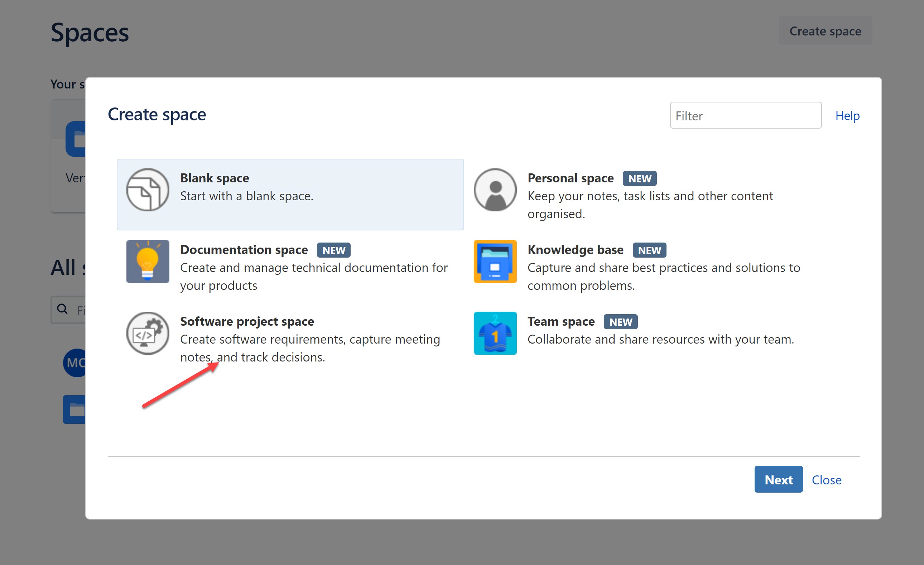Close the Create space dialog
924x565 pixels.
pyautogui.click(x=827, y=480)
